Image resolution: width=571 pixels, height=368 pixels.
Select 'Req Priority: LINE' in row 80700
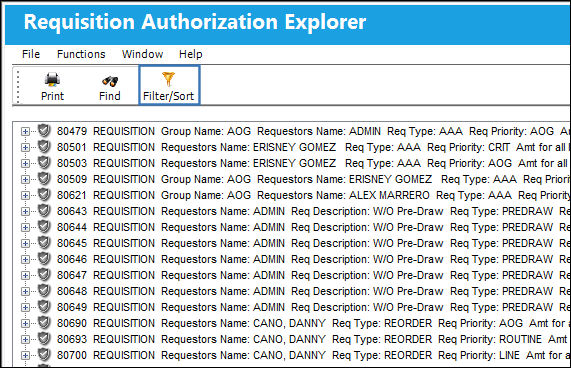point(479,355)
